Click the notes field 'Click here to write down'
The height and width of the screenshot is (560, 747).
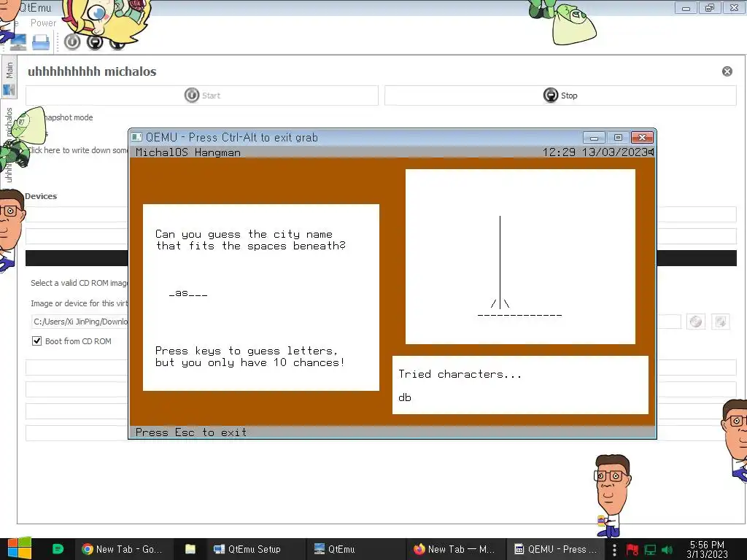coord(79,150)
